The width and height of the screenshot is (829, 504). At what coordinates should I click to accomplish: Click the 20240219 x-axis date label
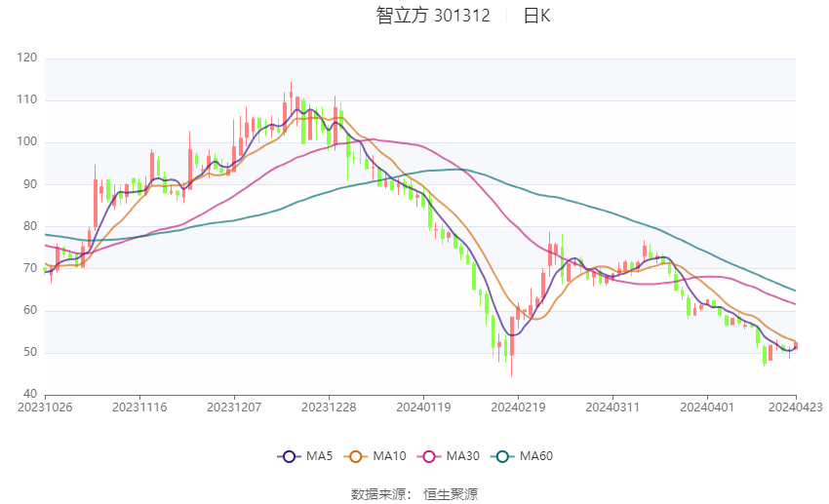[518, 406]
